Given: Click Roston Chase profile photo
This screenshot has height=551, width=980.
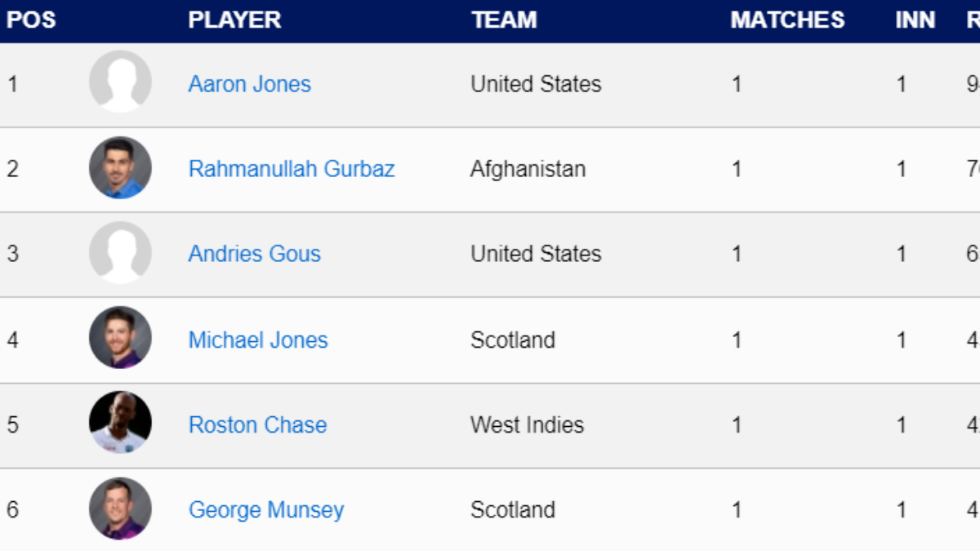Looking at the screenshot, I should (120, 423).
